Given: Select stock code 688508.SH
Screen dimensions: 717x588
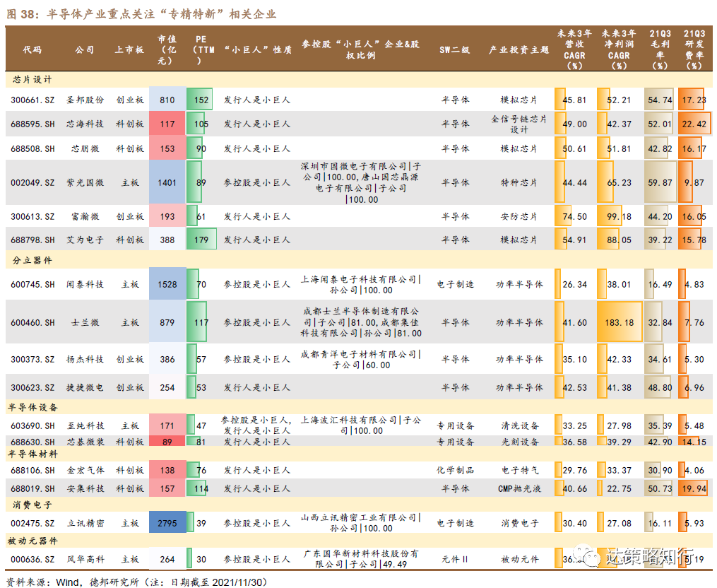Looking at the screenshot, I should click(32, 148).
